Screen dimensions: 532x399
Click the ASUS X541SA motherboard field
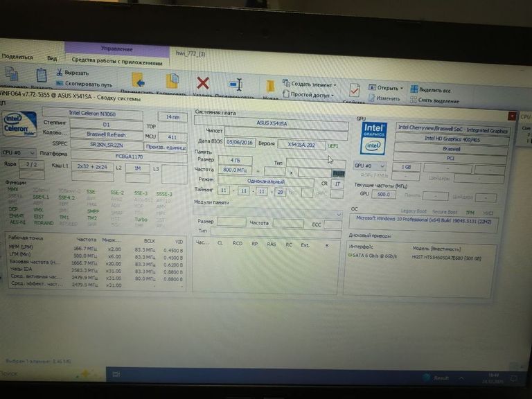point(272,123)
